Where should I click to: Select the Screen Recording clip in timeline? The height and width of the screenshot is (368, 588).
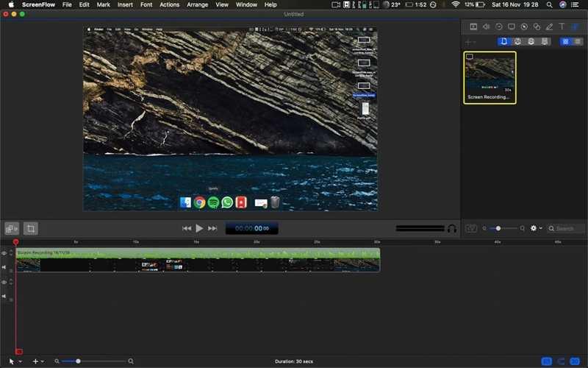click(x=198, y=260)
